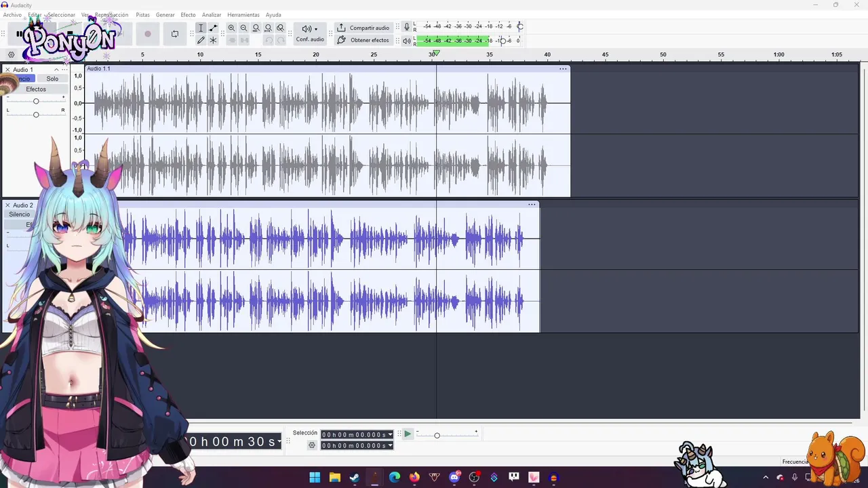The height and width of the screenshot is (488, 868).
Task: Close the Audio 1 track
Action: pos(7,70)
